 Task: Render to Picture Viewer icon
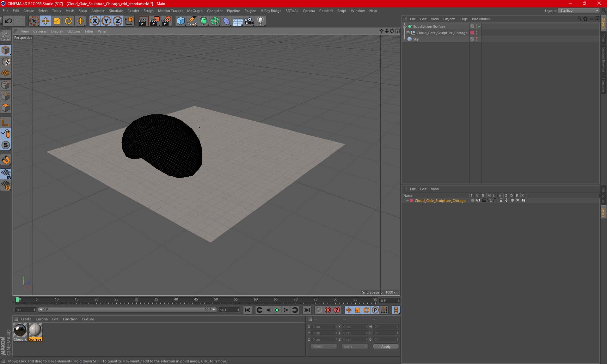coord(155,21)
